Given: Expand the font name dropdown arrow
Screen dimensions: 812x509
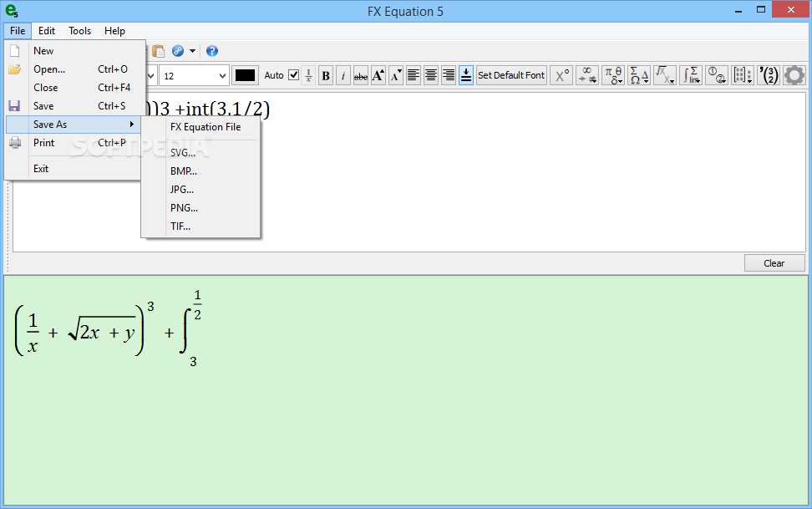Looking at the screenshot, I should pyautogui.click(x=150, y=76).
